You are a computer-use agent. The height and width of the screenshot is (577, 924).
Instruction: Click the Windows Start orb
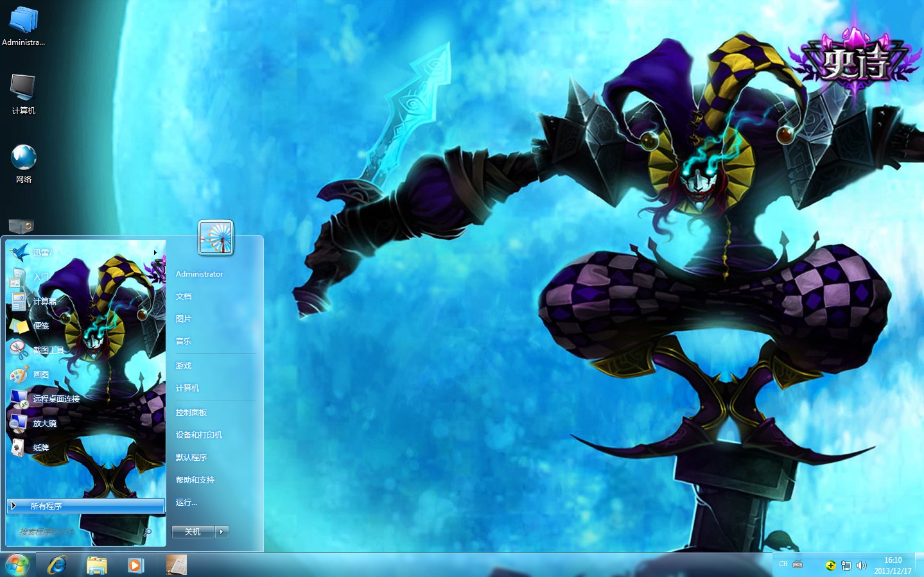point(17,565)
